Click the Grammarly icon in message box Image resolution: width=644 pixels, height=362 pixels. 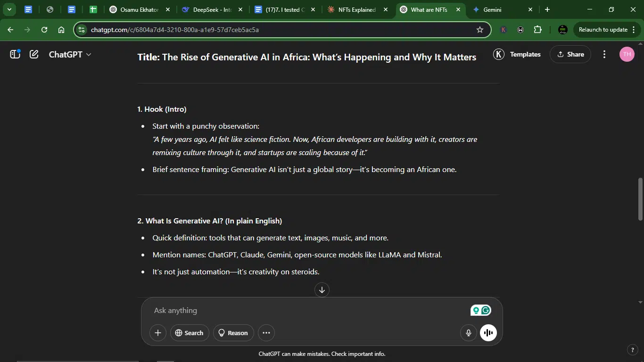(486, 310)
